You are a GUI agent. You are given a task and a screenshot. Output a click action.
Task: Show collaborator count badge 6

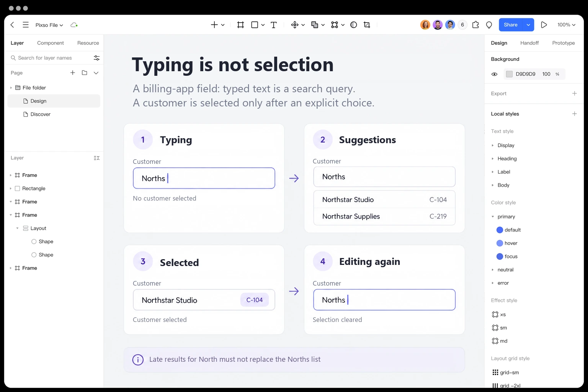[462, 25]
